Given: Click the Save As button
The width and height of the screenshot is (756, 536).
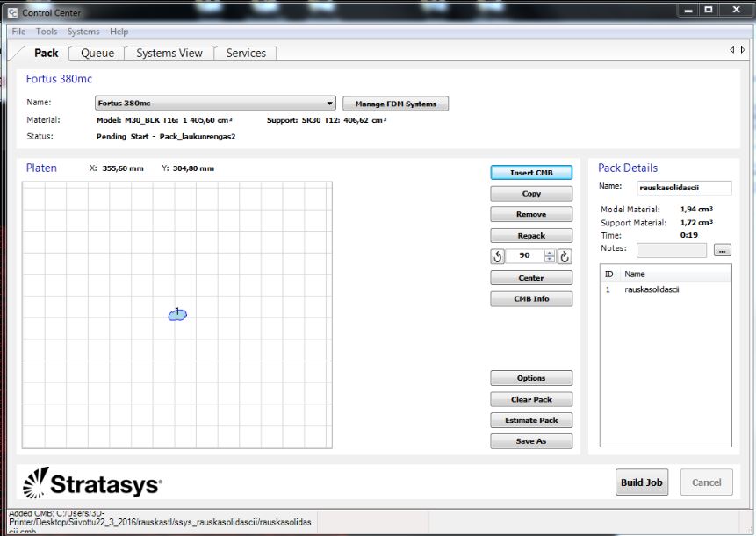Looking at the screenshot, I should pyautogui.click(x=531, y=441).
